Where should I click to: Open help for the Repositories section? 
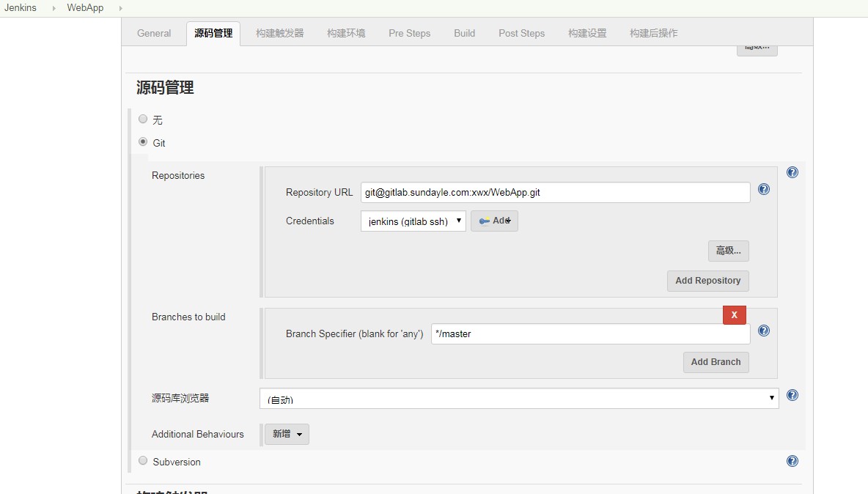tap(792, 173)
